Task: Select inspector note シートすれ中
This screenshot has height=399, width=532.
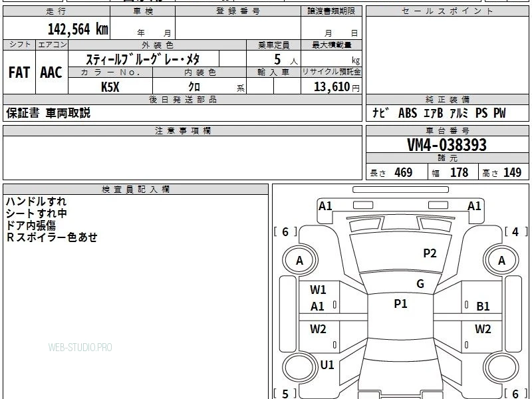Action: (x=37, y=213)
